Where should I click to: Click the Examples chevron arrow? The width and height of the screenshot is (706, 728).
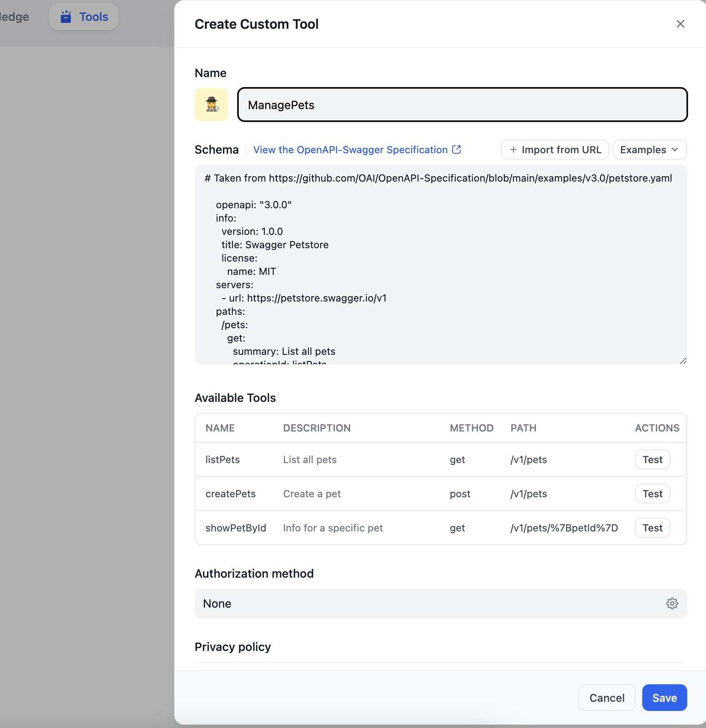point(675,150)
